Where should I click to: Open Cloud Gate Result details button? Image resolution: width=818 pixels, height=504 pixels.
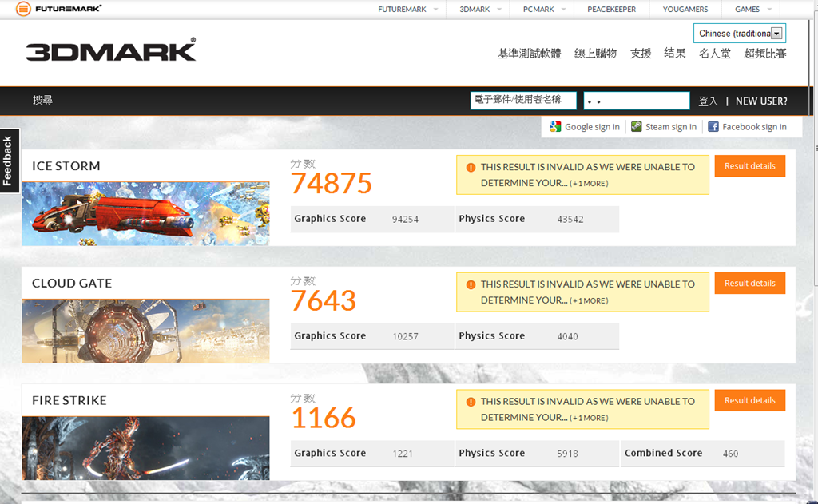pos(749,284)
